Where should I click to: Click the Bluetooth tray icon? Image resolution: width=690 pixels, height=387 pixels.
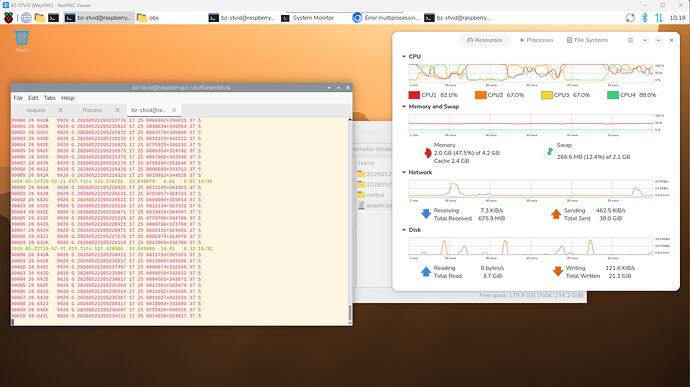click(x=645, y=18)
